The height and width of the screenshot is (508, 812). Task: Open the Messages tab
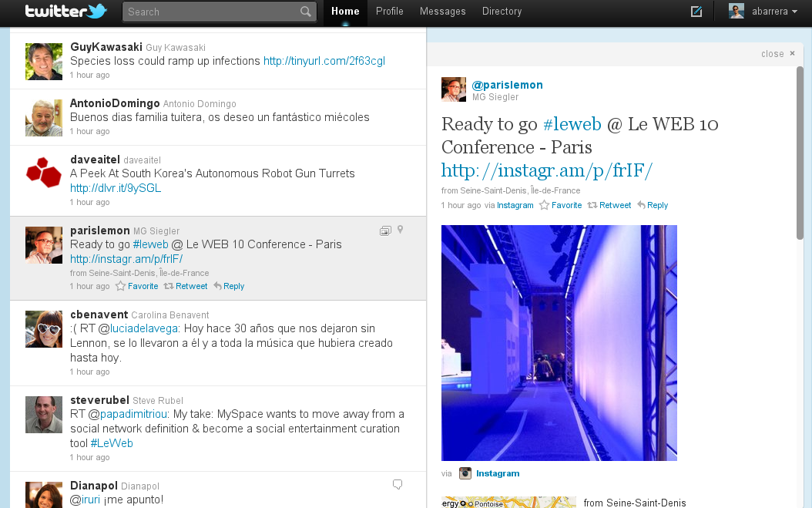pos(442,12)
